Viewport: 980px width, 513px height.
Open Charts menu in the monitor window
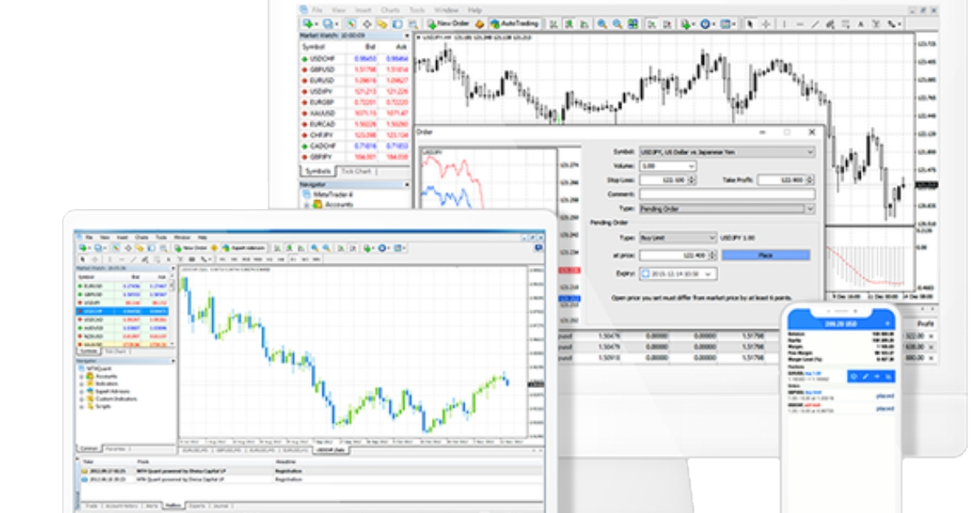390,10
